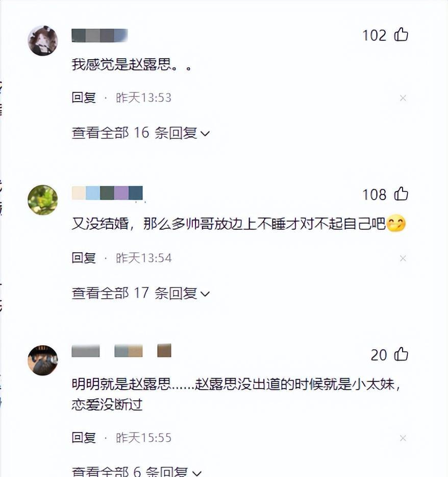Reply to the 13:54 comment
Viewport: 448px width, 477px height.
click(84, 258)
